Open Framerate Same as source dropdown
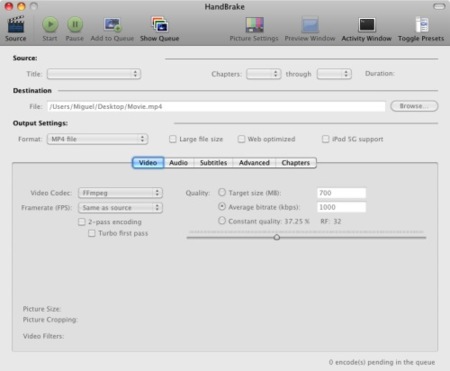The image size is (450, 371). [x=120, y=208]
